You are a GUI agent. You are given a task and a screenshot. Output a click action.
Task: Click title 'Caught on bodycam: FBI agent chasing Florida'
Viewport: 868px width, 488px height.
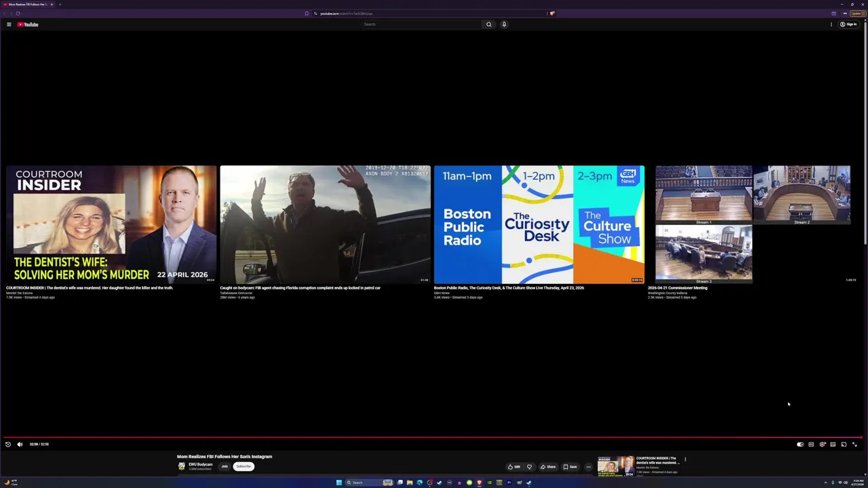pyautogui.click(x=300, y=288)
